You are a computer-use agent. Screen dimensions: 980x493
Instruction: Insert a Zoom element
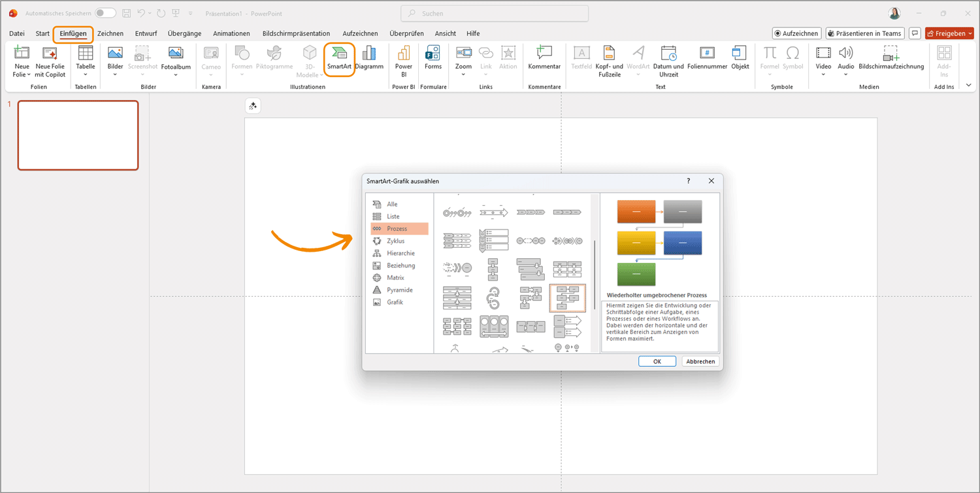click(x=463, y=59)
